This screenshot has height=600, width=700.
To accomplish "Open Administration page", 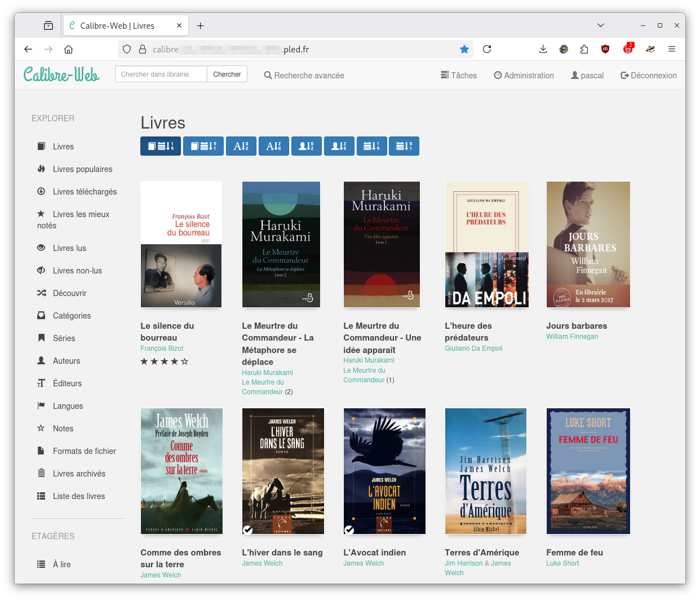I will click(524, 76).
